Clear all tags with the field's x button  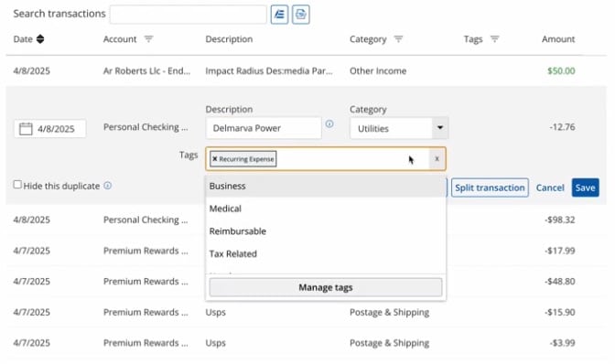click(437, 159)
